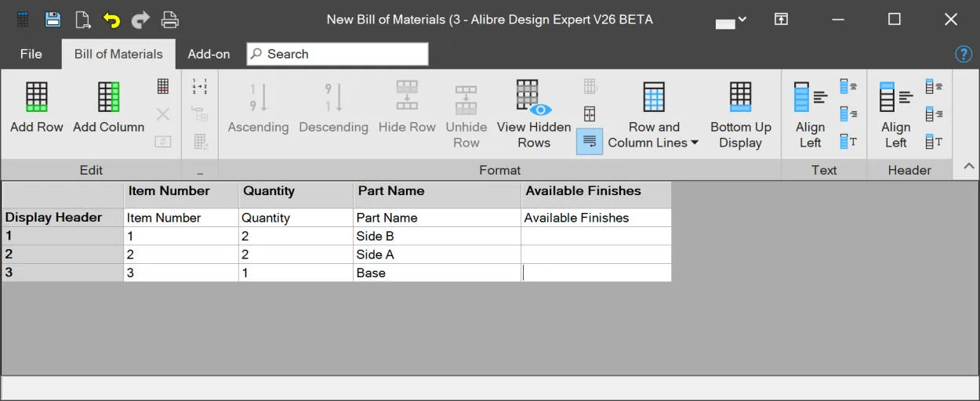The image size is (980, 401).
Task: Click the Available Finishes cell in Side B row
Action: (x=596, y=236)
